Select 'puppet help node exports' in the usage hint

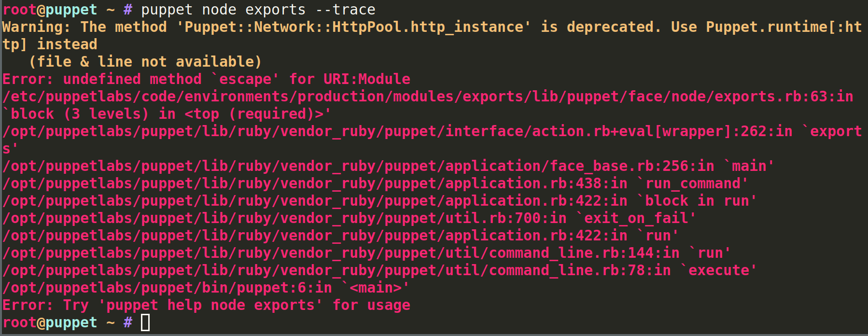[x=210, y=305]
